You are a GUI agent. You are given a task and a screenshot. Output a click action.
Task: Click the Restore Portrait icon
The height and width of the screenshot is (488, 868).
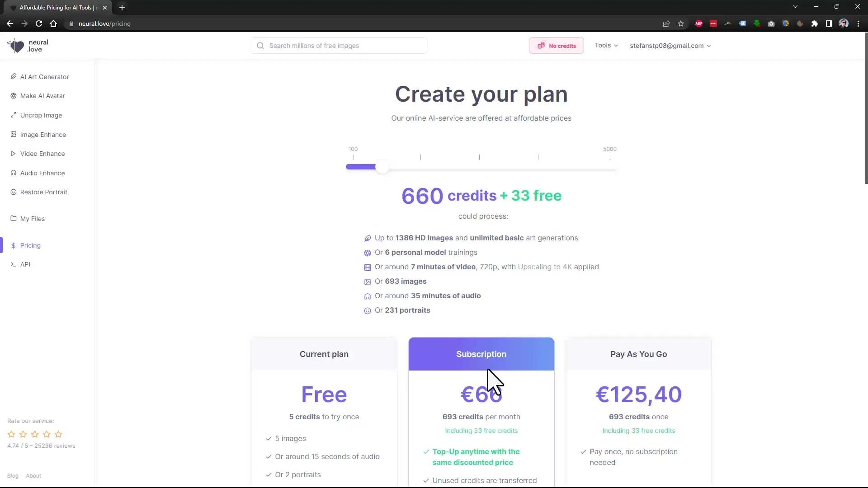13,192
